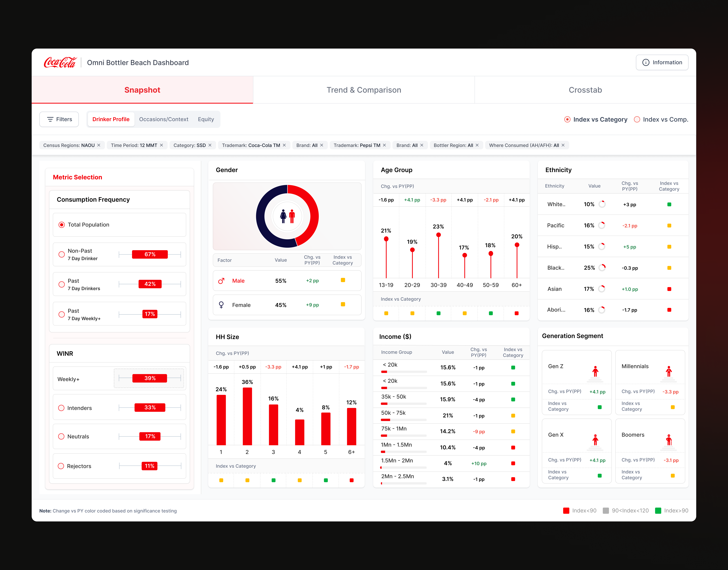
Task: Click the 1.5Mn - 2Mn income row
Action: pyautogui.click(x=451, y=463)
